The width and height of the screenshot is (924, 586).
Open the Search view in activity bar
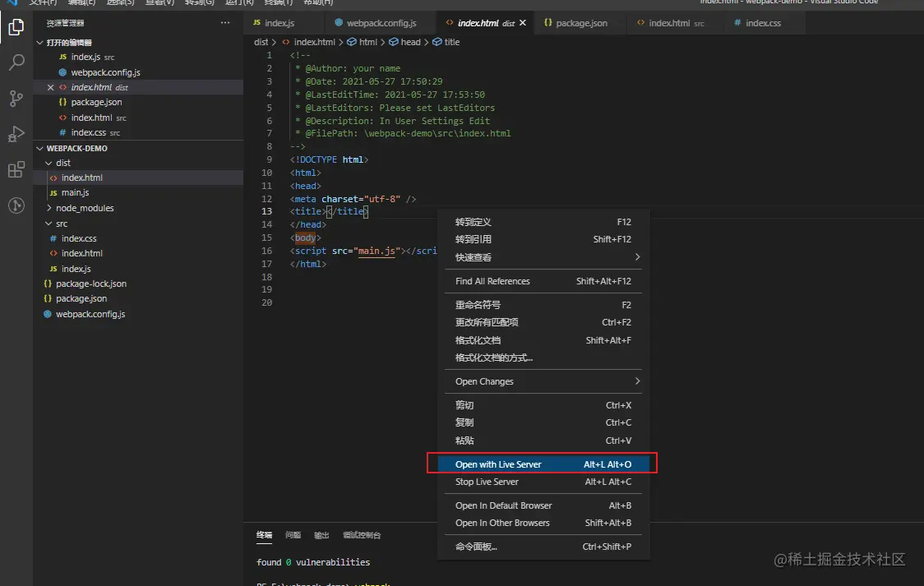coord(16,62)
